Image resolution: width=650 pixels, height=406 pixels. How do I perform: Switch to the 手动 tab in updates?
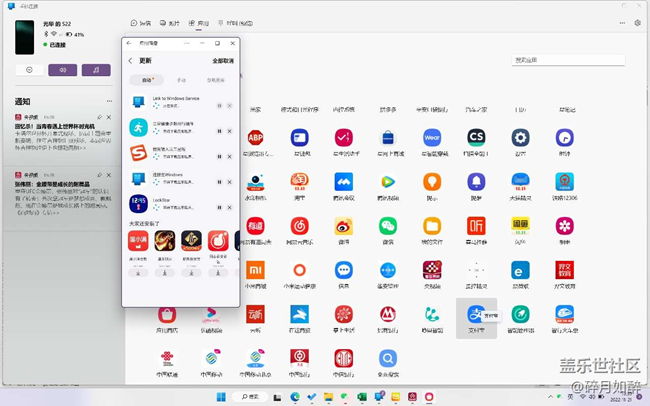tap(181, 80)
